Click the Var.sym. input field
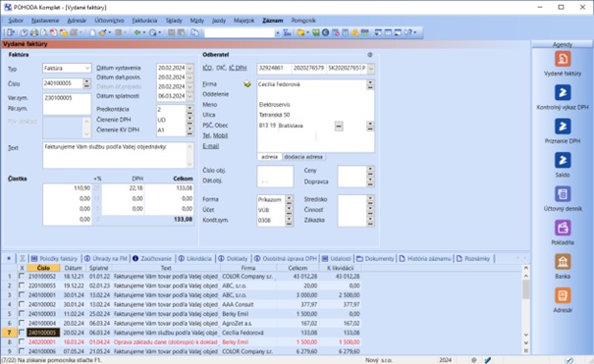This screenshot has width=594, height=364. click(67, 98)
